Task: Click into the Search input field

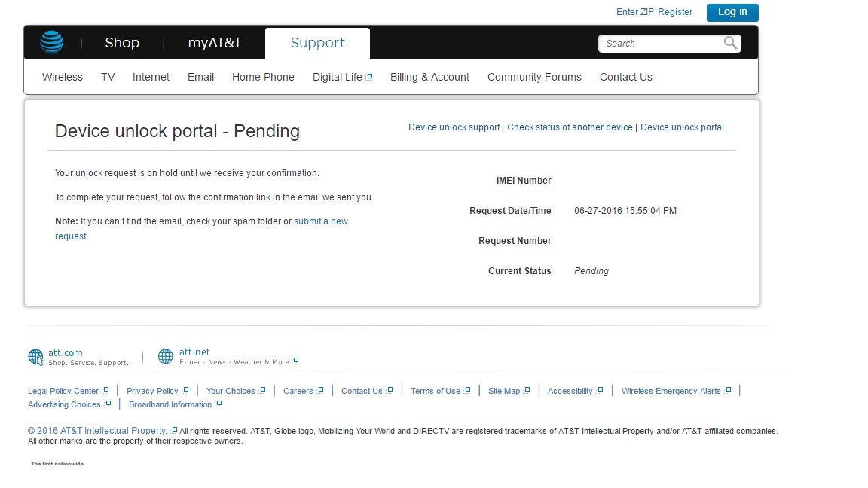Action: [x=659, y=44]
